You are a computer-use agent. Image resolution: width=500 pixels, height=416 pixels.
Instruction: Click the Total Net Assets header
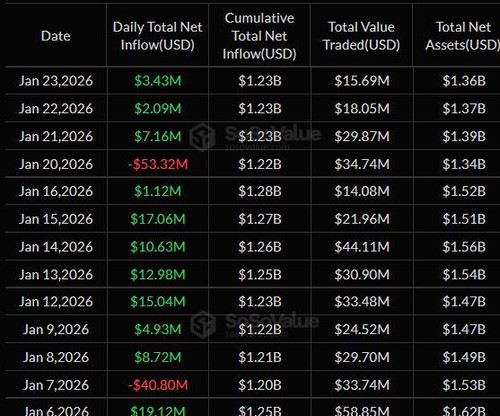pyautogui.click(x=463, y=36)
